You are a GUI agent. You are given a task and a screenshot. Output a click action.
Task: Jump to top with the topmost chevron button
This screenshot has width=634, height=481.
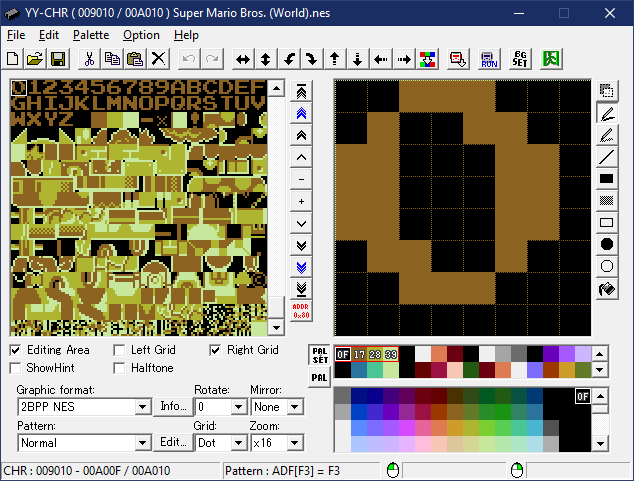coord(301,91)
